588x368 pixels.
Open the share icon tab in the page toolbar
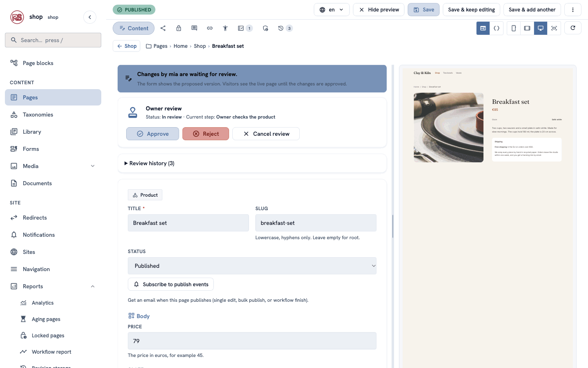pyautogui.click(x=163, y=28)
